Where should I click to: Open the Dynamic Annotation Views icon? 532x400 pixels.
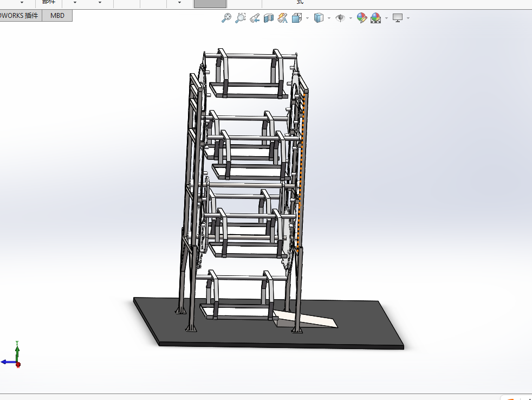282,18
